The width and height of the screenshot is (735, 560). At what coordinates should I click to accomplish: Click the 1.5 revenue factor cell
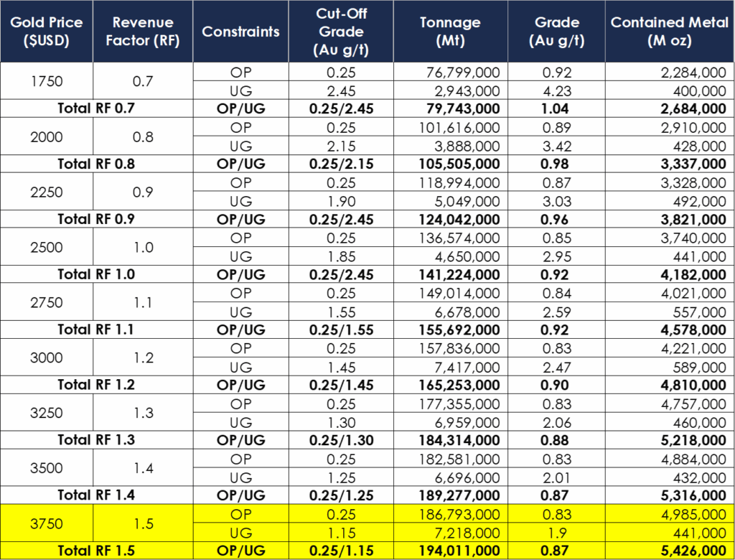click(144, 523)
